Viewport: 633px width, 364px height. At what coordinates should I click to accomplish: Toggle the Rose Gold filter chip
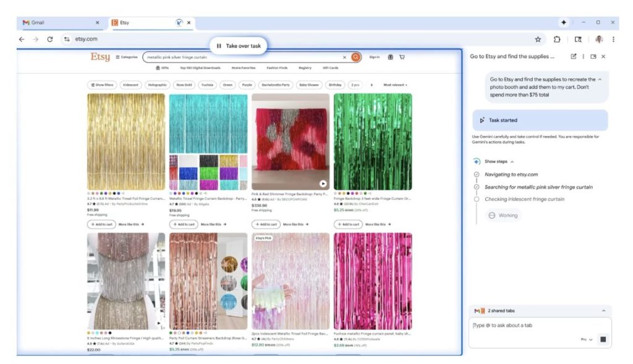click(184, 85)
